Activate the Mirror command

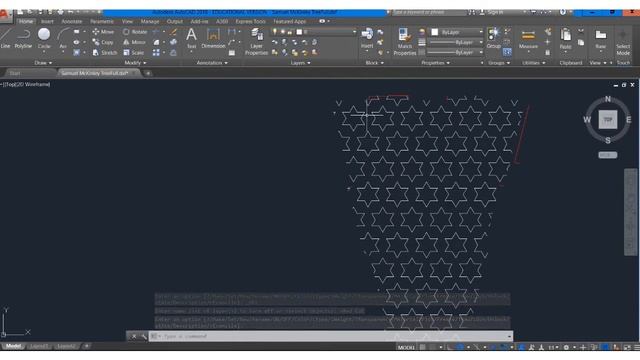point(134,42)
